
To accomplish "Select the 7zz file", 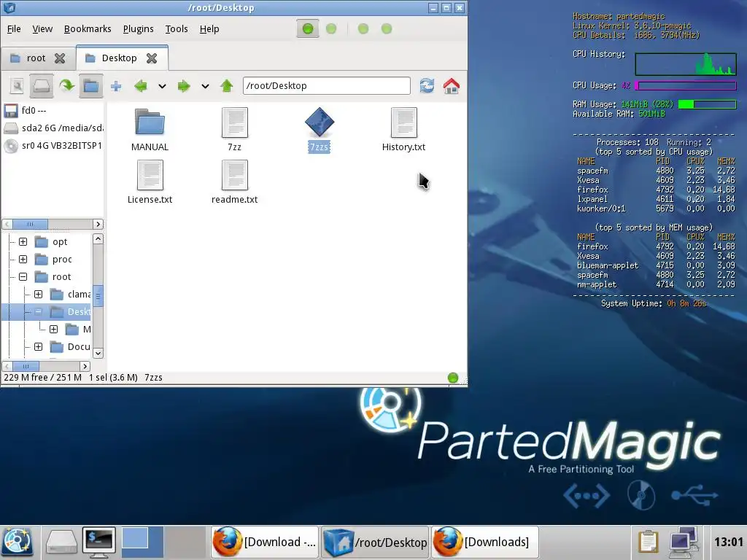I will [234, 130].
